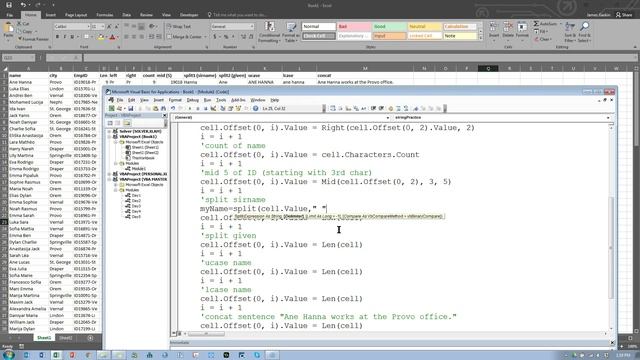Click the Find binoculars icon in VBA toolbar
Viewport: 640px width, 360px height.
[163, 109]
